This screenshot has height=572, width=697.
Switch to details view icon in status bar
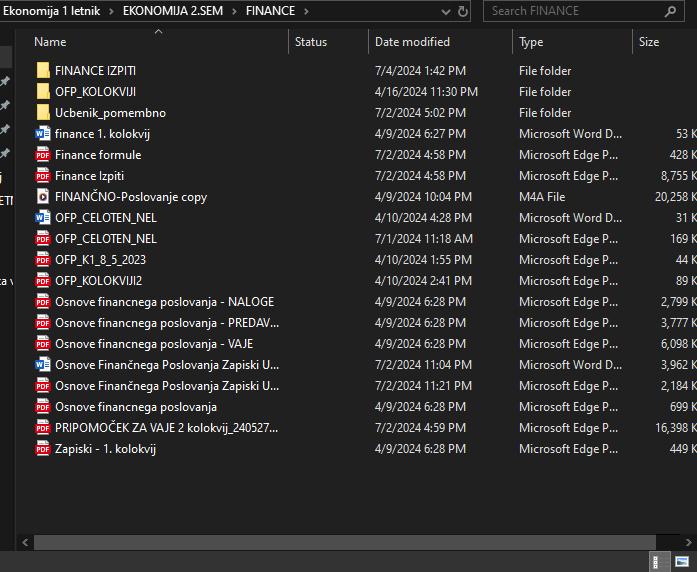[x=660, y=562]
